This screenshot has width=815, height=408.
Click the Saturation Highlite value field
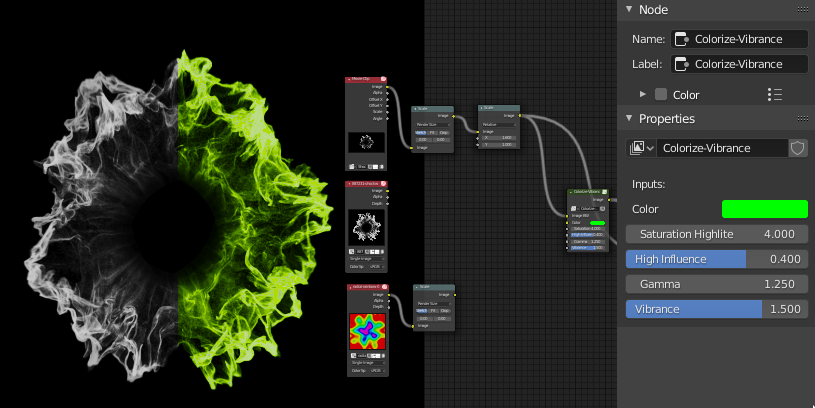click(716, 234)
